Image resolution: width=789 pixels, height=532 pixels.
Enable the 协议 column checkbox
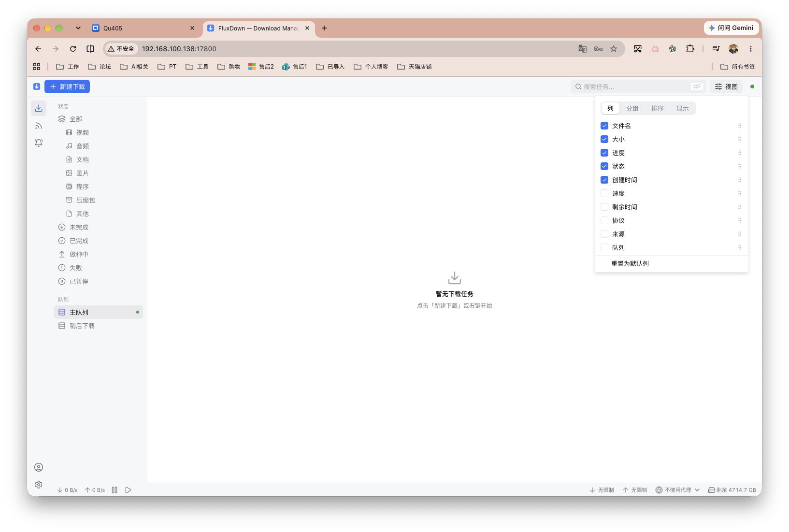(604, 220)
